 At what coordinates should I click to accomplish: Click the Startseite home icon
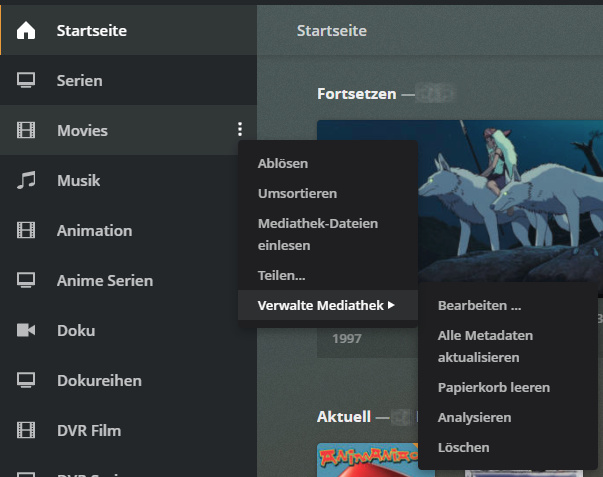pos(26,30)
